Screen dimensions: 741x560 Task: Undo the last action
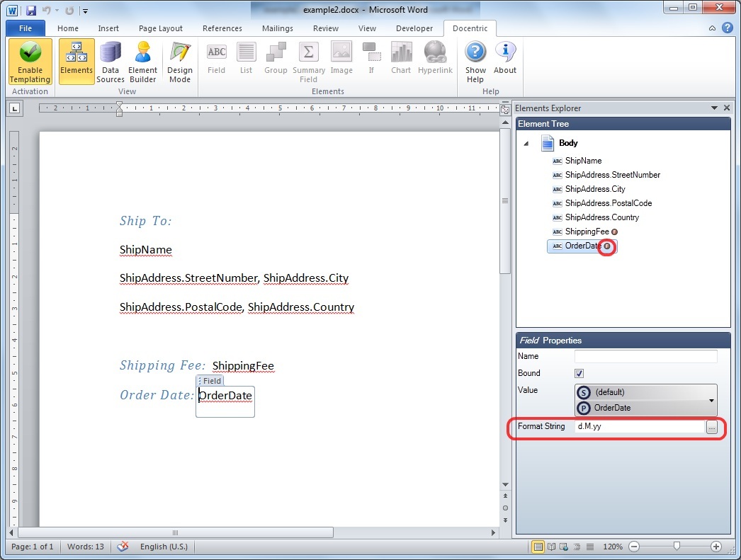(46, 10)
